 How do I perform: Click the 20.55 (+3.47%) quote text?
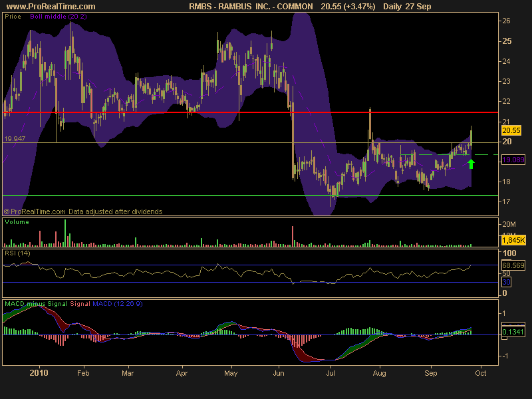[x=348, y=7]
